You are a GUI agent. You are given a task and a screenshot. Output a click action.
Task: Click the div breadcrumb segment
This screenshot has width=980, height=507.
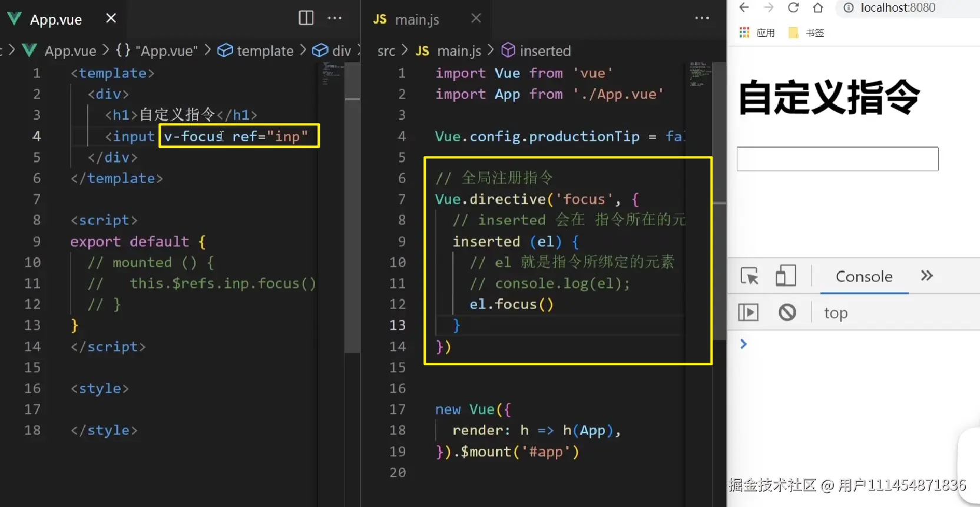(332, 51)
